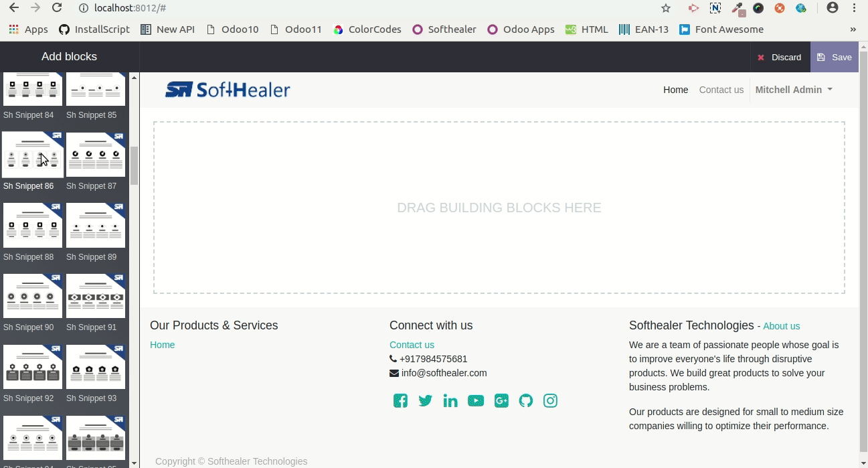Click the browser forward arrow
The width and height of the screenshot is (868, 468).
[x=35, y=8]
